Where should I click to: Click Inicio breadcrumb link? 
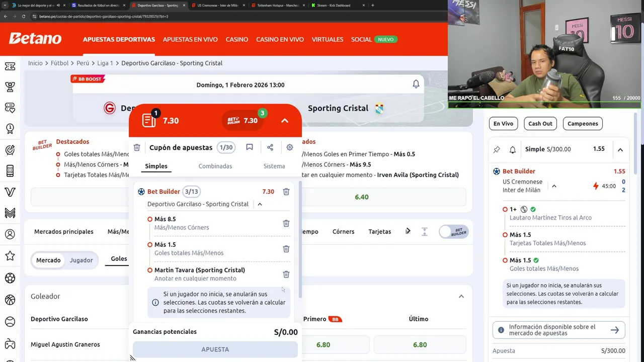(35, 63)
